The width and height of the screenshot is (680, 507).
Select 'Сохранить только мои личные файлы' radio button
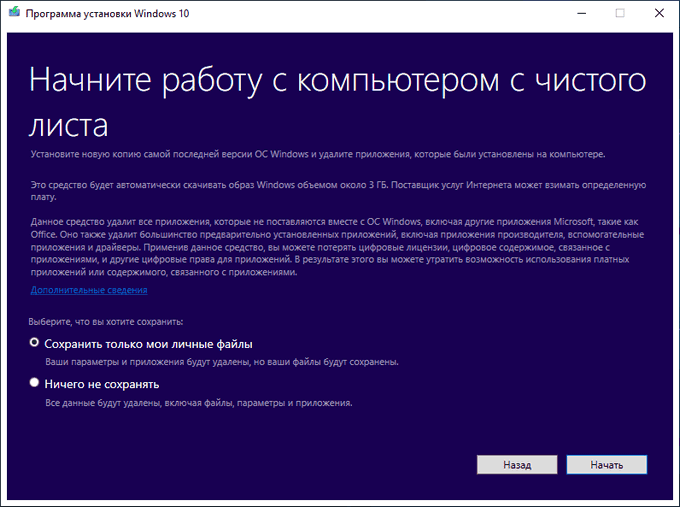click(x=34, y=343)
